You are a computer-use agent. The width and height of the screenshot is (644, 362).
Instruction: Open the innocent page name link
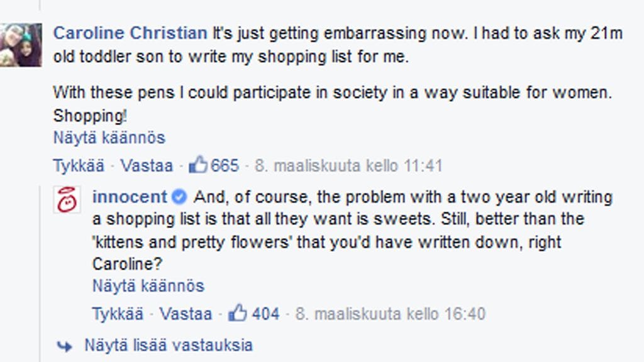[x=130, y=197]
